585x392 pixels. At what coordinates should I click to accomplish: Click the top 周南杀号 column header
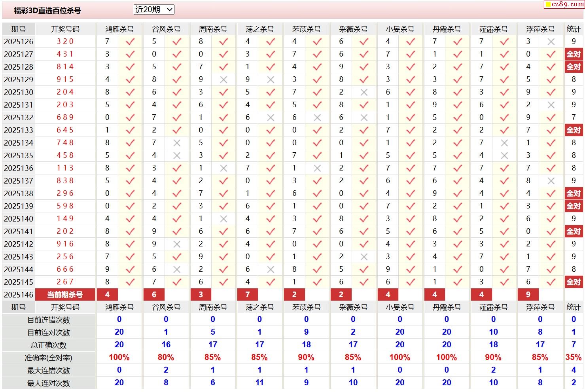(213, 29)
